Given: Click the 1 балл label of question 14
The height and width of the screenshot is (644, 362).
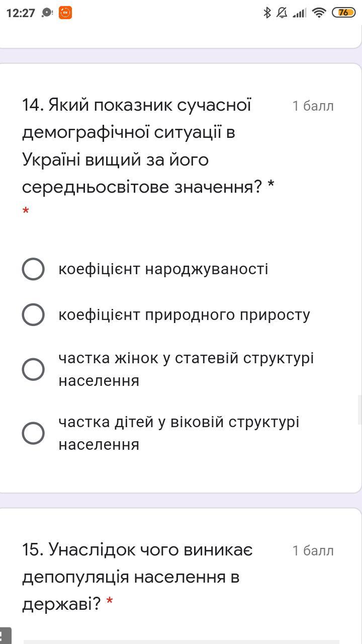Looking at the screenshot, I should point(313,106).
